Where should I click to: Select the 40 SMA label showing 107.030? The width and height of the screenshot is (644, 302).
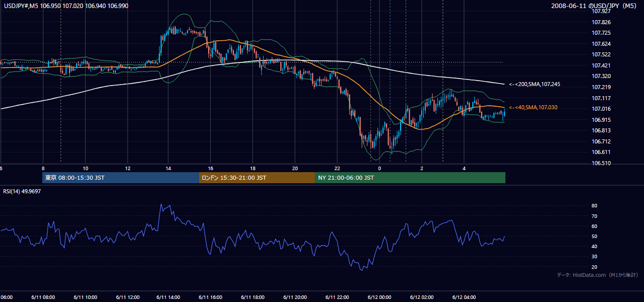533,107
